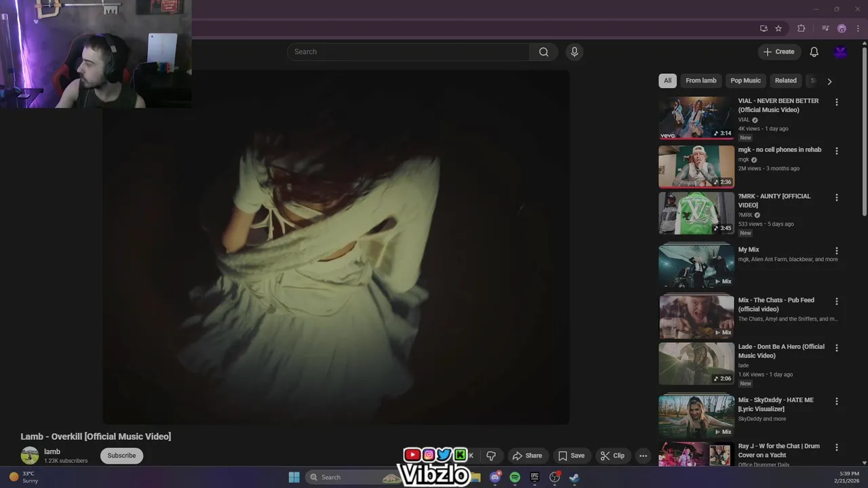Select the All filter chip
Image resolution: width=868 pixels, height=488 pixels.
667,81
